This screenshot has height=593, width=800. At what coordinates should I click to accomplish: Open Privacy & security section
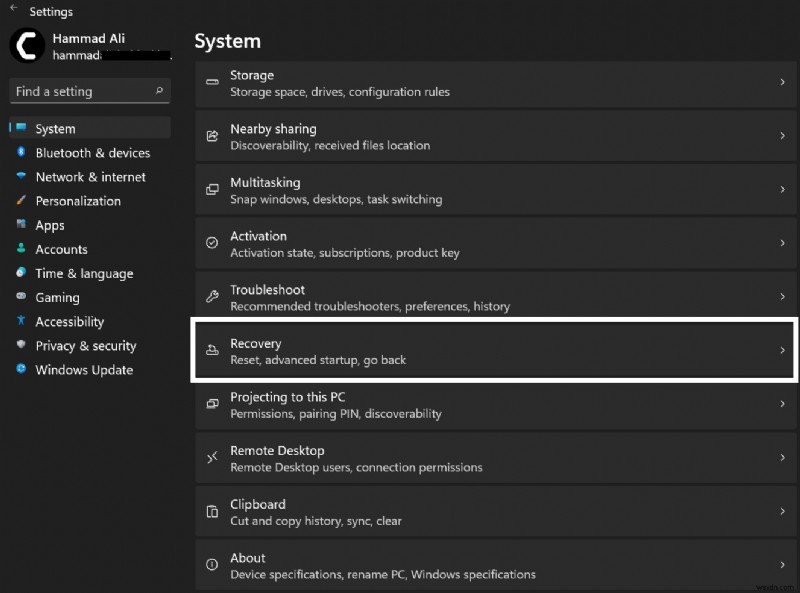(85, 346)
